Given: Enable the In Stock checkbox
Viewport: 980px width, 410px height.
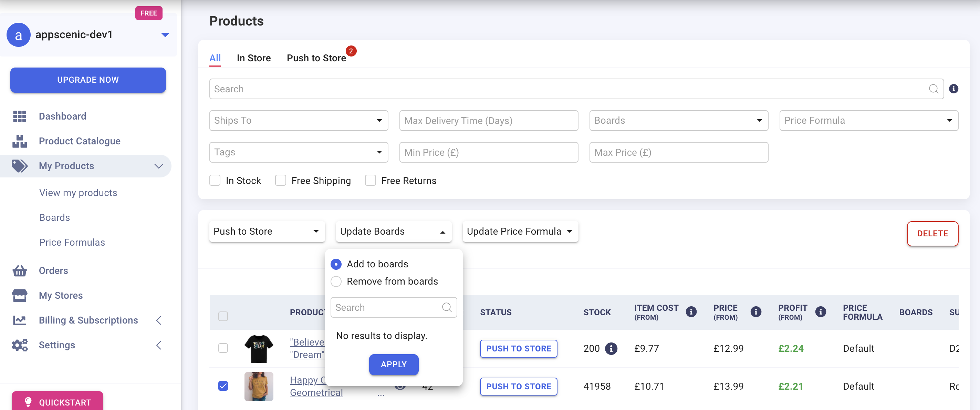Looking at the screenshot, I should point(215,181).
